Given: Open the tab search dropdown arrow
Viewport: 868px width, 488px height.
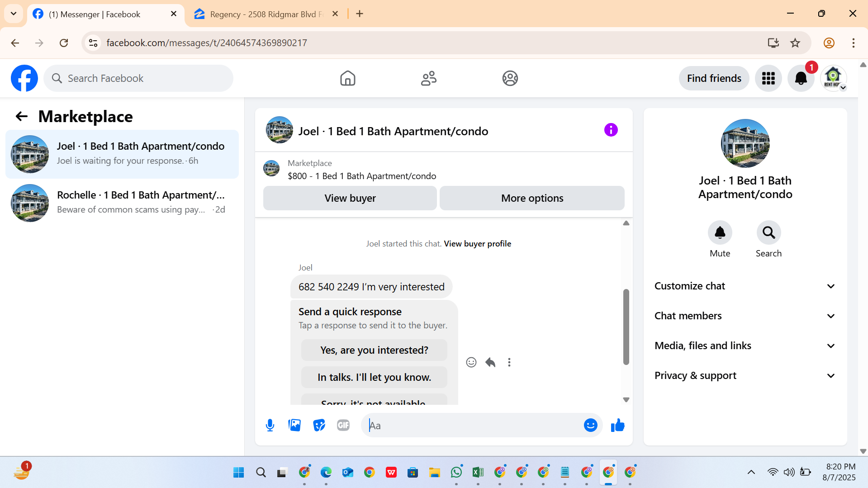Looking at the screenshot, I should point(14,14).
